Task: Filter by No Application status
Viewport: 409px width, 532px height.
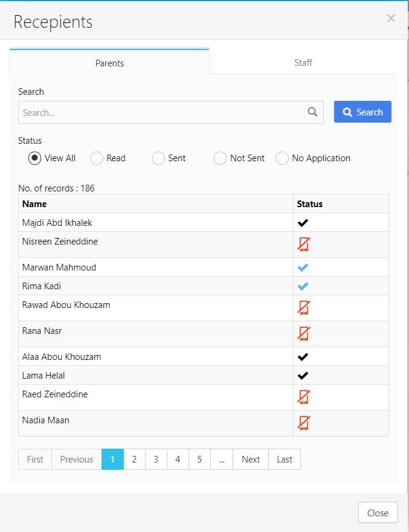Action: [x=282, y=158]
